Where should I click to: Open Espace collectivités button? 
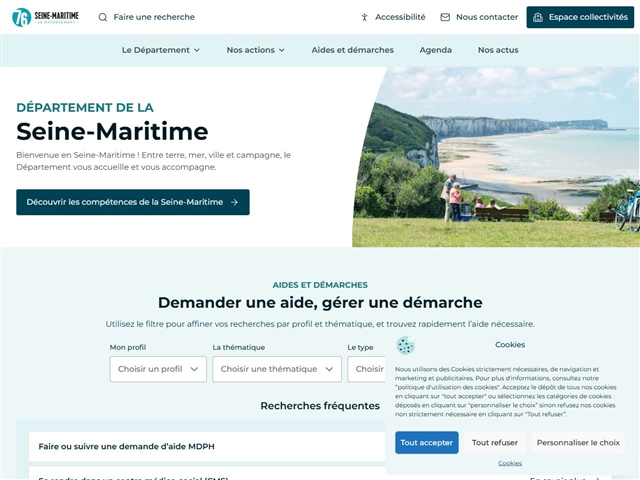pos(580,17)
